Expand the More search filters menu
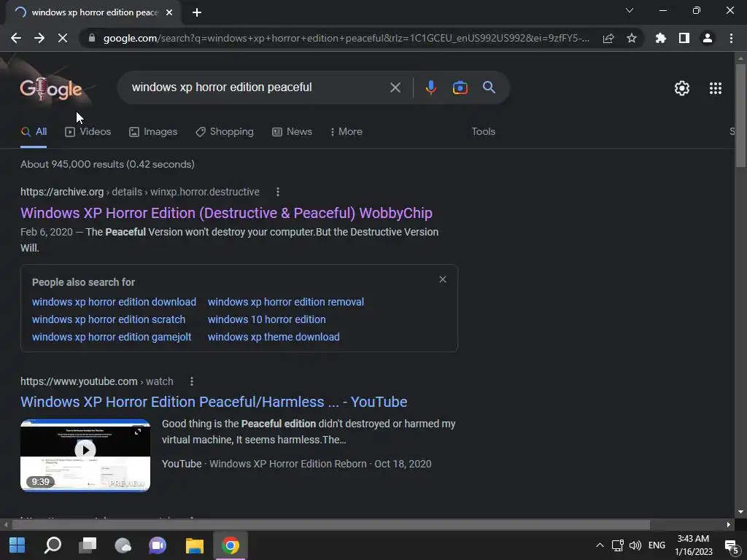This screenshot has height=560, width=747. tap(347, 131)
